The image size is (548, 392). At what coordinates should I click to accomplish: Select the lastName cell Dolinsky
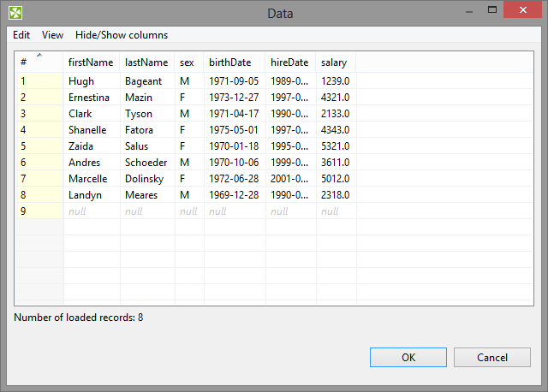pos(146,179)
